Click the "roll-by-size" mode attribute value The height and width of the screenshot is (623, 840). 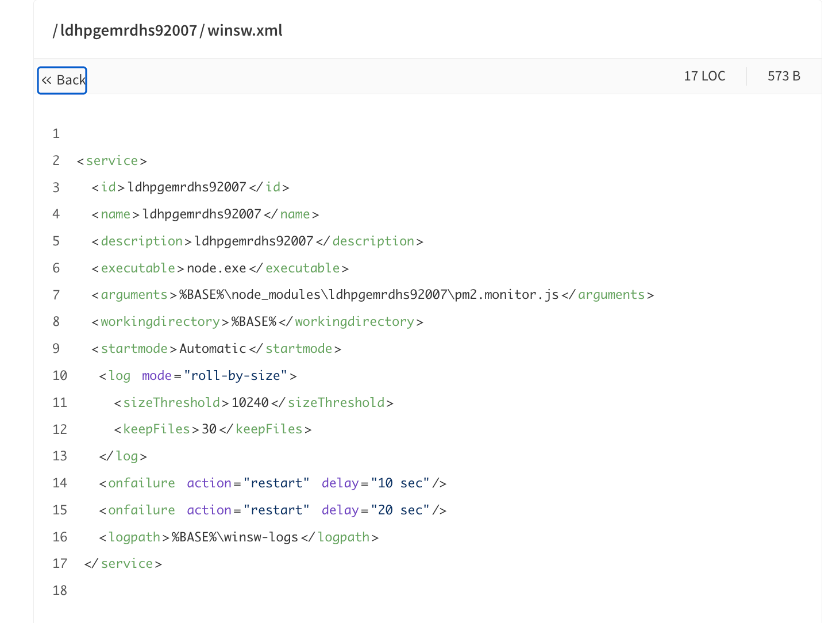[236, 376]
